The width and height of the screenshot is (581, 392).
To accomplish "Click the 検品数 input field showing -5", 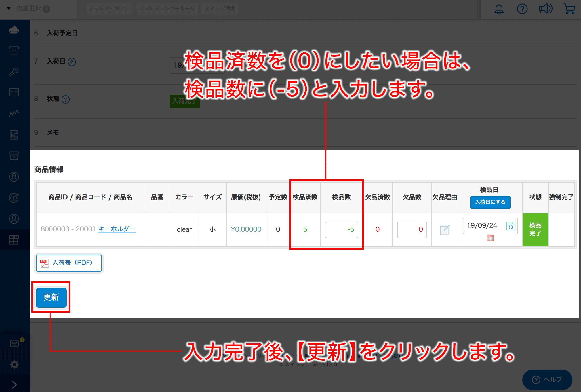I will click(x=341, y=229).
